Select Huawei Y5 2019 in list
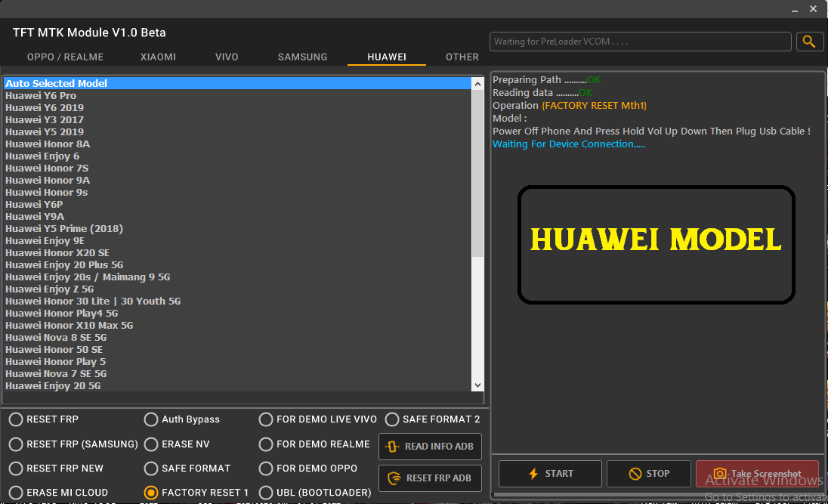Image resolution: width=828 pixels, height=504 pixels. [x=237, y=132]
